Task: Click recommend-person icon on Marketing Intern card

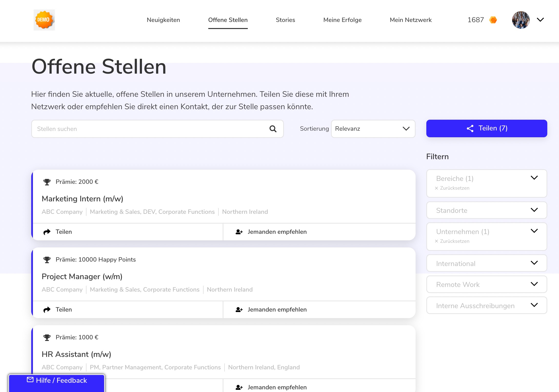Action: coord(239,232)
